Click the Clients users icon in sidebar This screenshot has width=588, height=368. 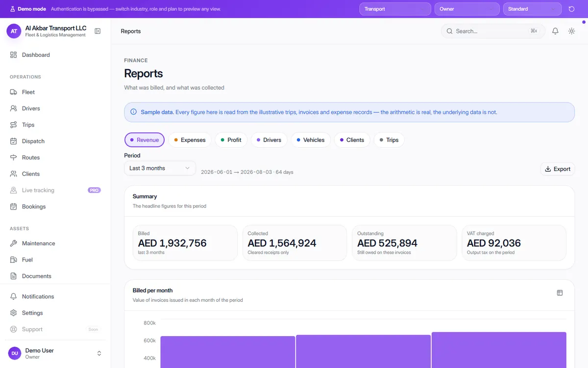[14, 174]
